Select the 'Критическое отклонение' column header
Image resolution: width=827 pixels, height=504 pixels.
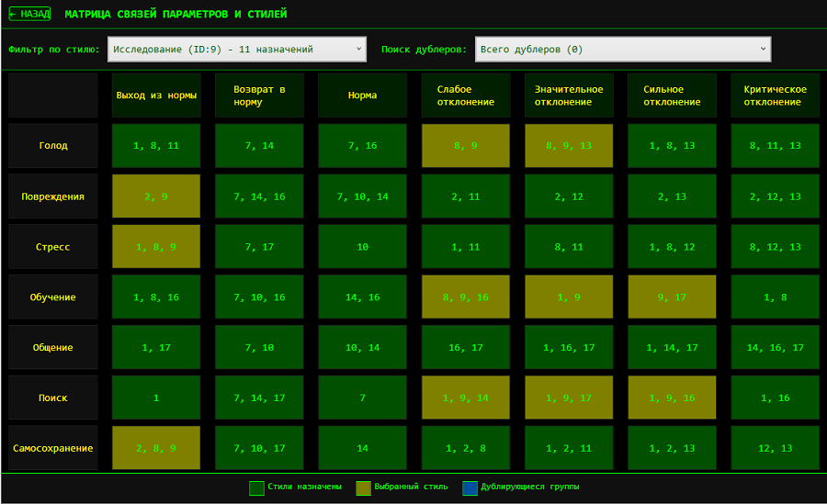tap(775, 95)
